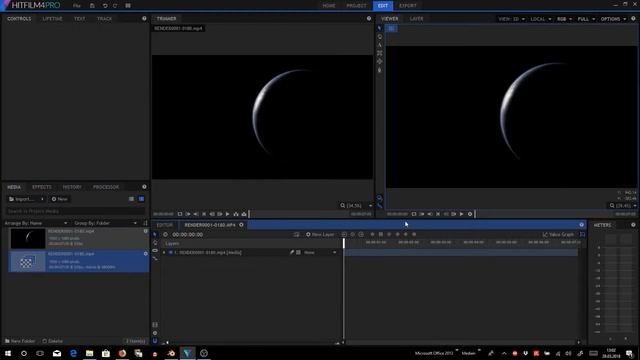Click the workspace grid icon in title bar
This screenshot has width=640, height=360.
(x=128, y=6)
